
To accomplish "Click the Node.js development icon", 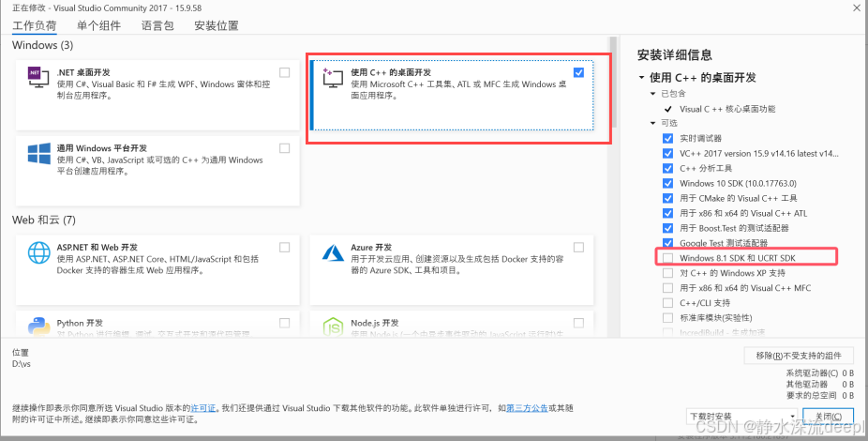I will click(x=334, y=327).
